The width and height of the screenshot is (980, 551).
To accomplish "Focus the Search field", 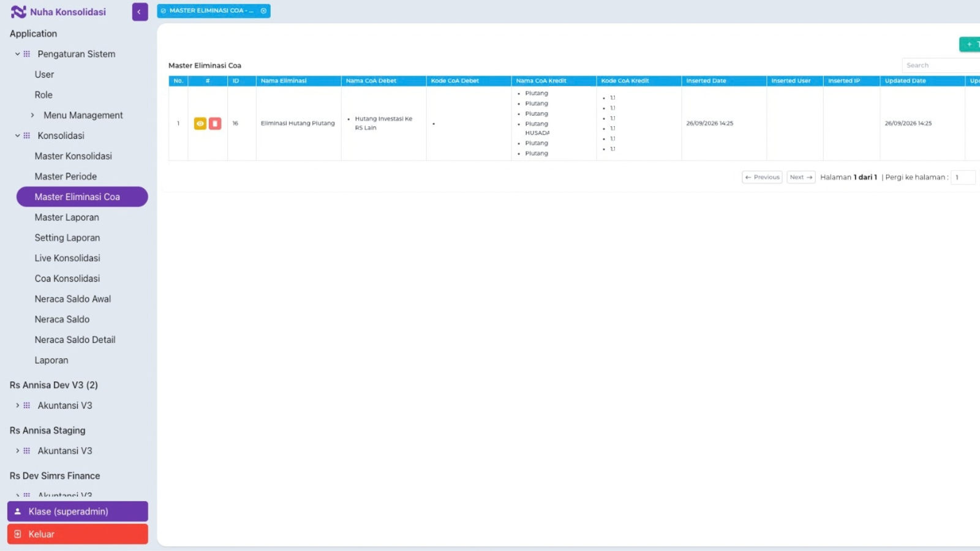I will (x=941, y=65).
